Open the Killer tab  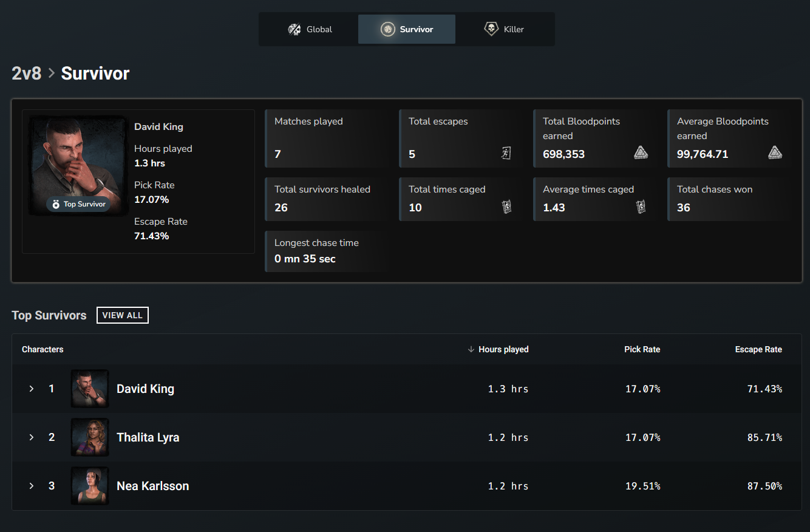[504, 29]
